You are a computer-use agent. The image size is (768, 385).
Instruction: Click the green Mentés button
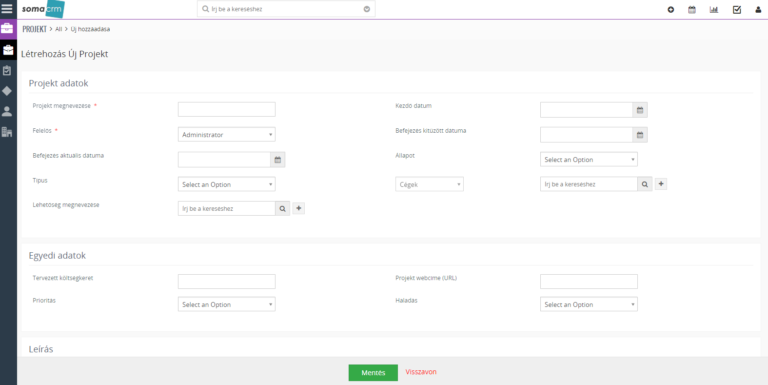[373, 373]
